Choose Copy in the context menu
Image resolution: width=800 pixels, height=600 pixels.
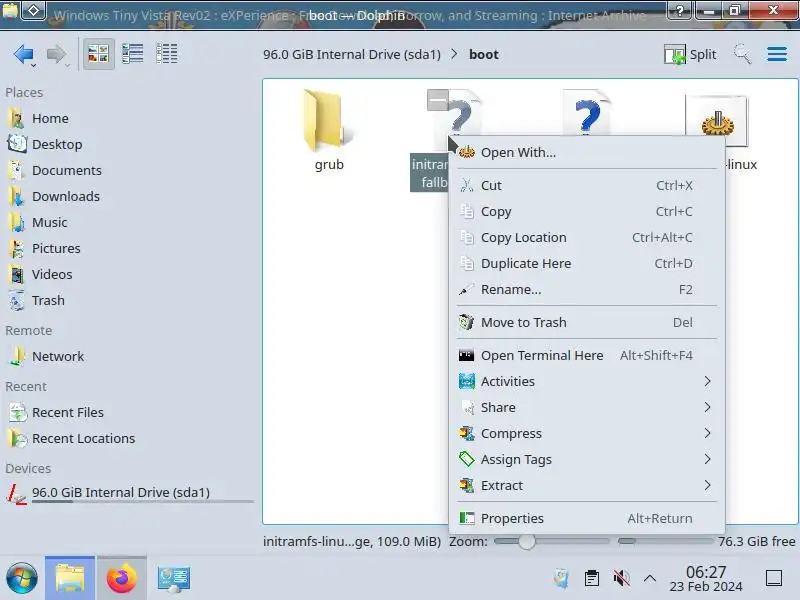coord(587,212)
